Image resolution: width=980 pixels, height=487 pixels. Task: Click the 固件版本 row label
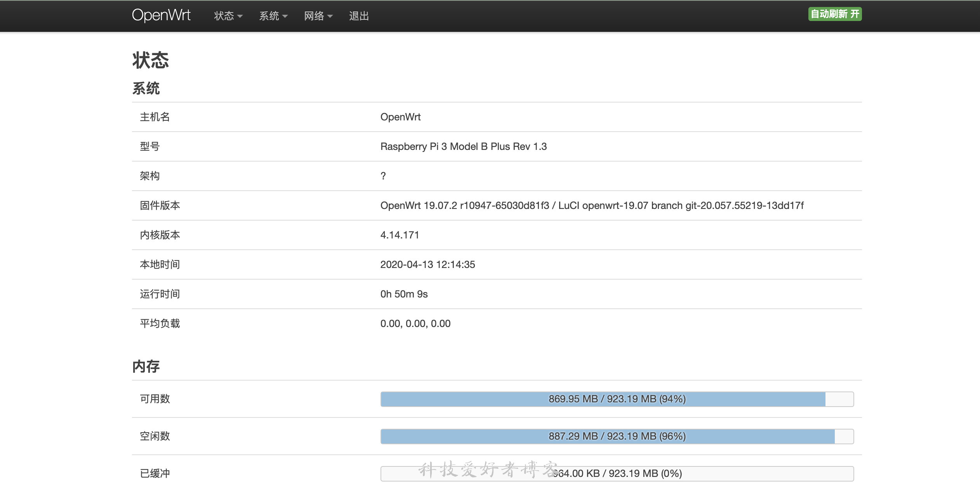point(160,205)
